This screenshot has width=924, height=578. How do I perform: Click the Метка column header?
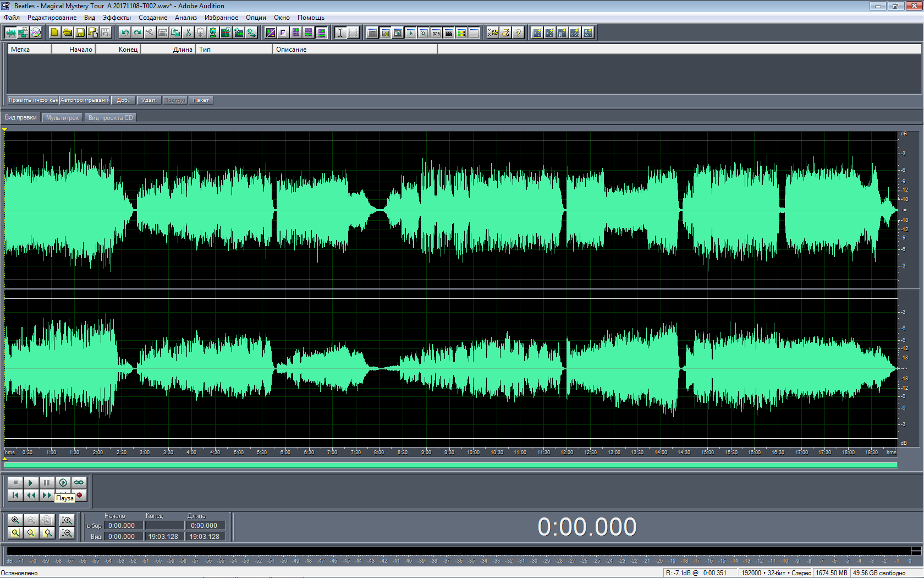29,50
